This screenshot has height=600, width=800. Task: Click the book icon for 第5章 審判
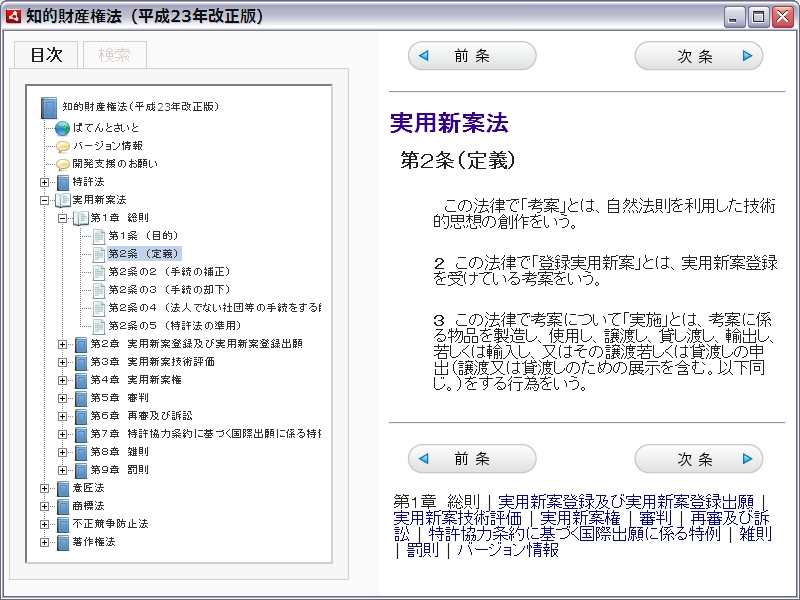click(81, 397)
